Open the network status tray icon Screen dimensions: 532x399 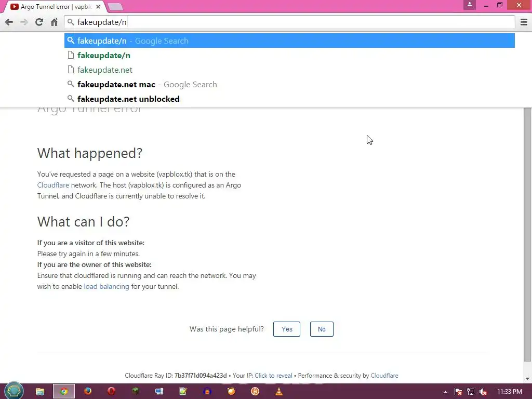pyautogui.click(x=471, y=392)
